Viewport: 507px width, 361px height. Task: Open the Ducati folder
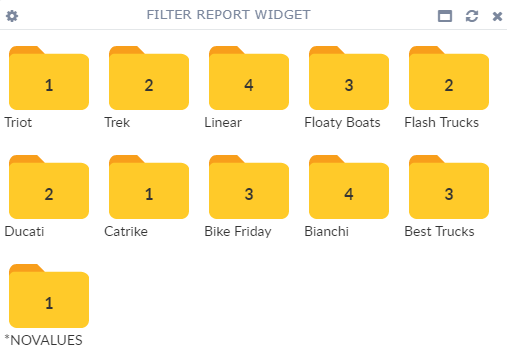coord(49,187)
